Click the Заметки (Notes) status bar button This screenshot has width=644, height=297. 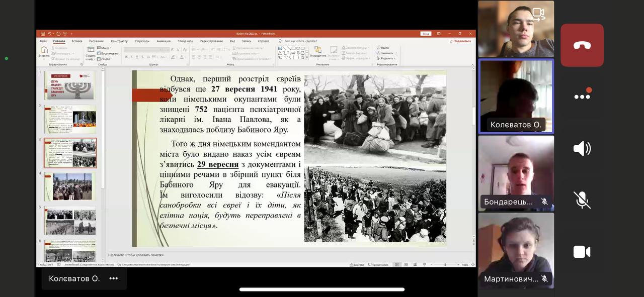tap(357, 264)
